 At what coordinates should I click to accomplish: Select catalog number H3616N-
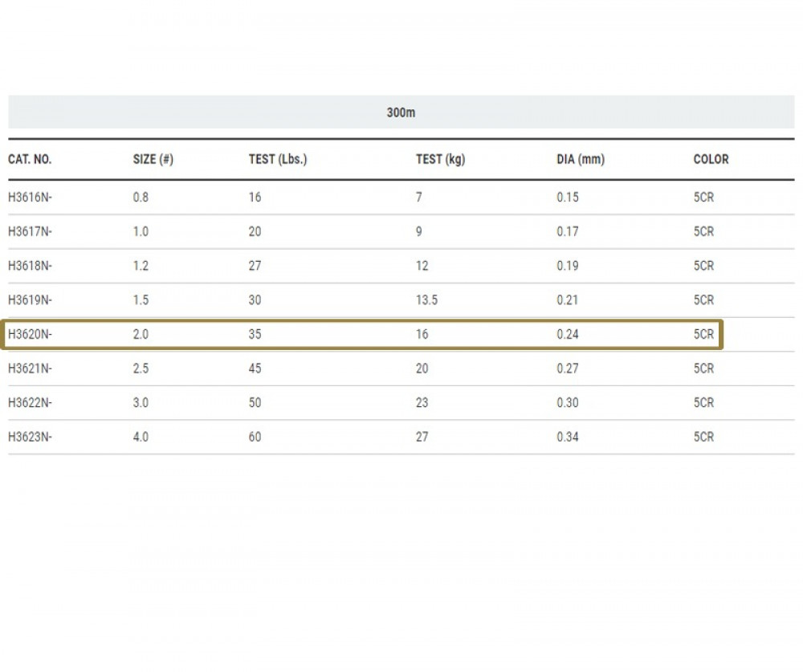pyautogui.click(x=30, y=197)
